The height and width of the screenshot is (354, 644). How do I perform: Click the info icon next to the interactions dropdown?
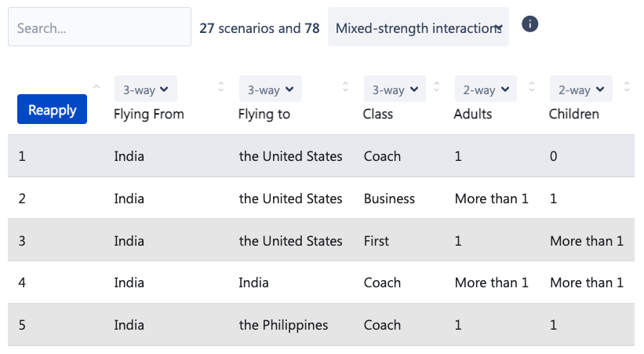pos(530,24)
